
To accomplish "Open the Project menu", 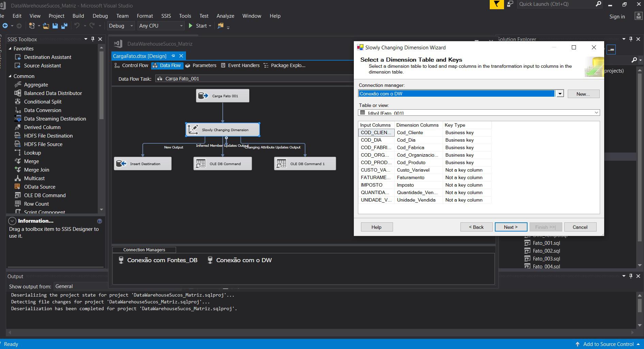I will (57, 16).
